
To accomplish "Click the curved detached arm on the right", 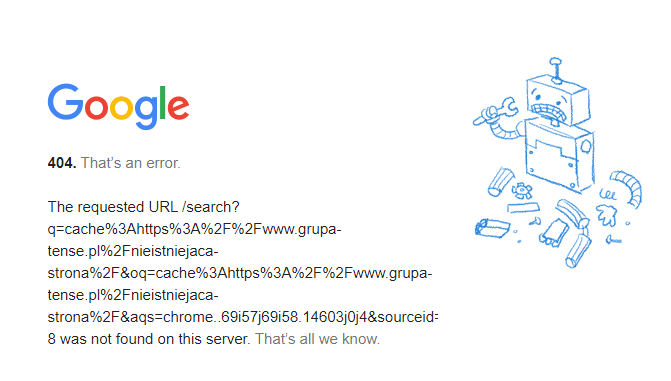I will tap(627, 188).
